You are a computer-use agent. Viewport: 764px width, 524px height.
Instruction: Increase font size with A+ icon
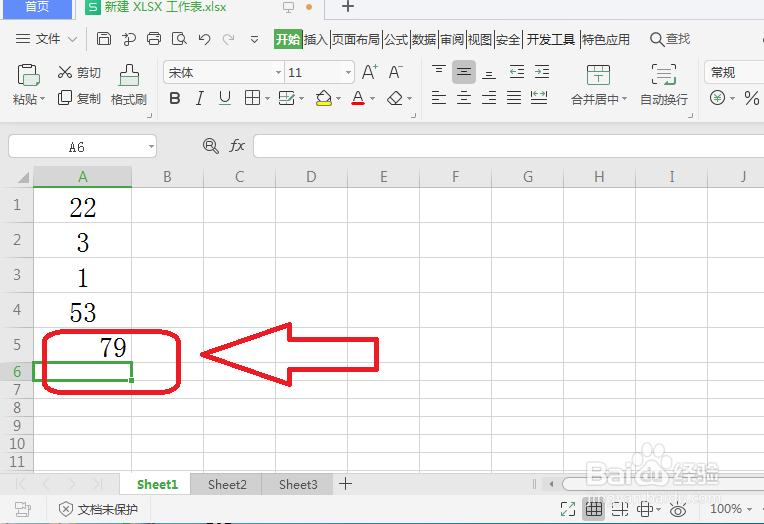[370, 72]
